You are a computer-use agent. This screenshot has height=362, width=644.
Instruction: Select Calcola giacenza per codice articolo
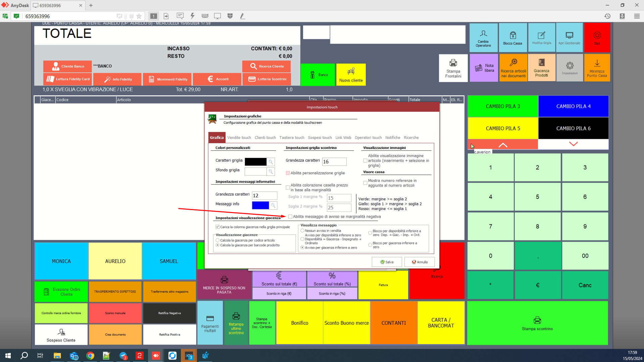point(218,241)
